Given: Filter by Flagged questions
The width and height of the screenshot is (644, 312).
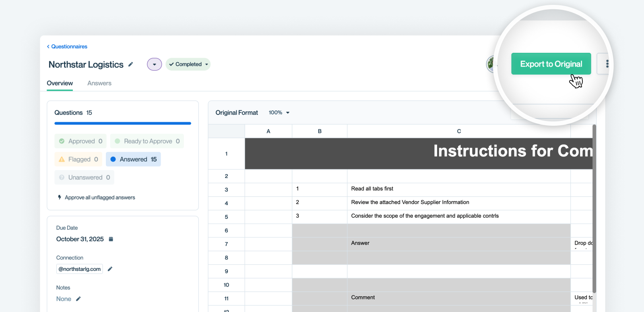Looking at the screenshot, I should pyautogui.click(x=78, y=159).
